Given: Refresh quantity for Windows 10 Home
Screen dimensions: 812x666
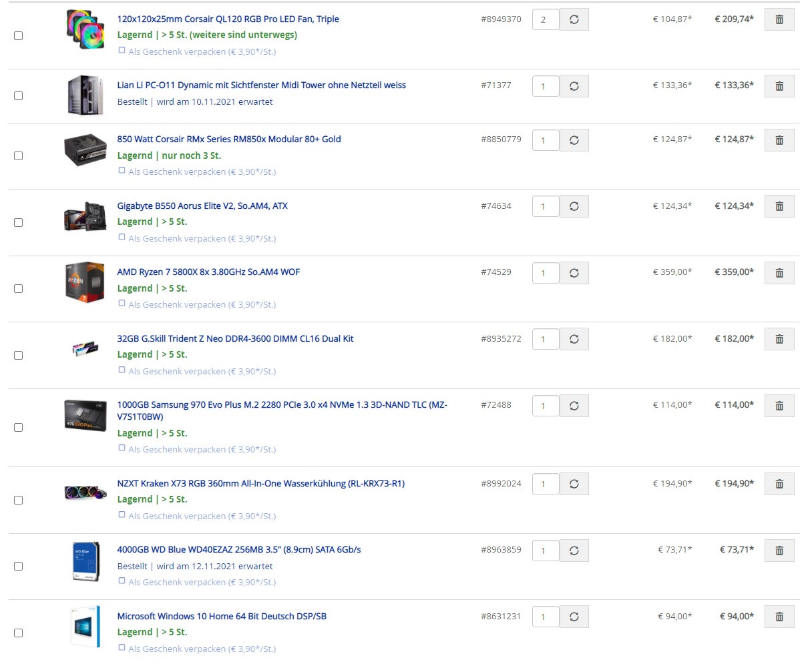Looking at the screenshot, I should (574, 617).
